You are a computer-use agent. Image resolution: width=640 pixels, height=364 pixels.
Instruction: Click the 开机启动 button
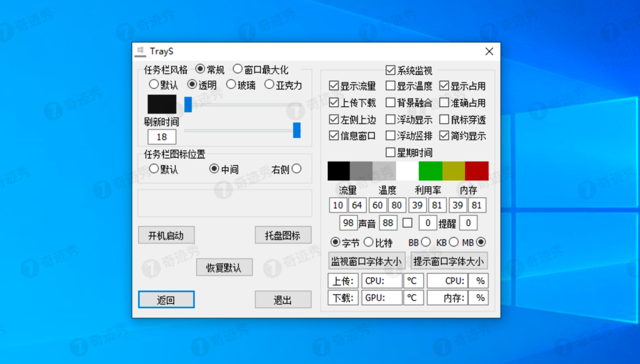pos(166,235)
